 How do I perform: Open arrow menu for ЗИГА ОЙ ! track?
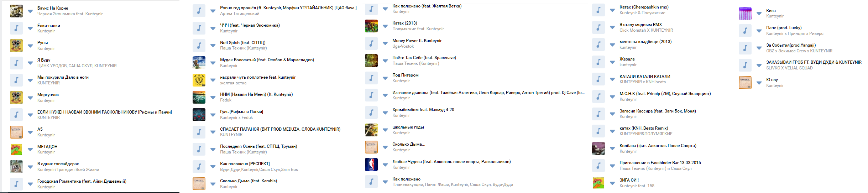(x=612, y=183)
